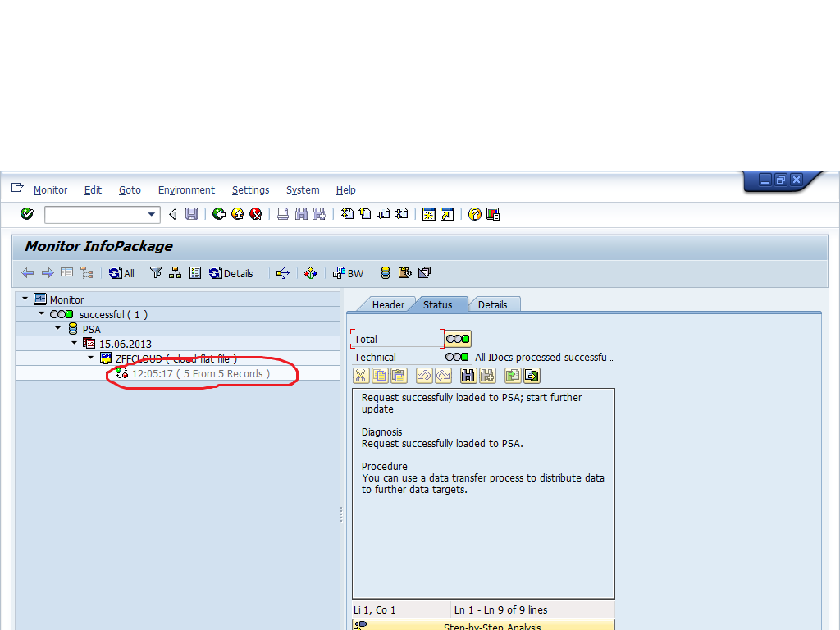Click the green checkmark Enter icon
Screen dimensions: 840x630
pos(26,214)
